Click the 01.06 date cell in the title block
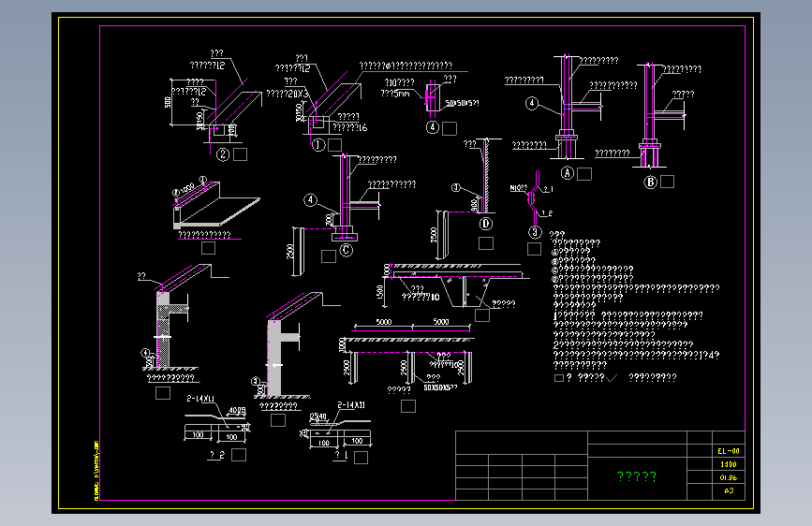This screenshot has width=812, height=526. 728,477
